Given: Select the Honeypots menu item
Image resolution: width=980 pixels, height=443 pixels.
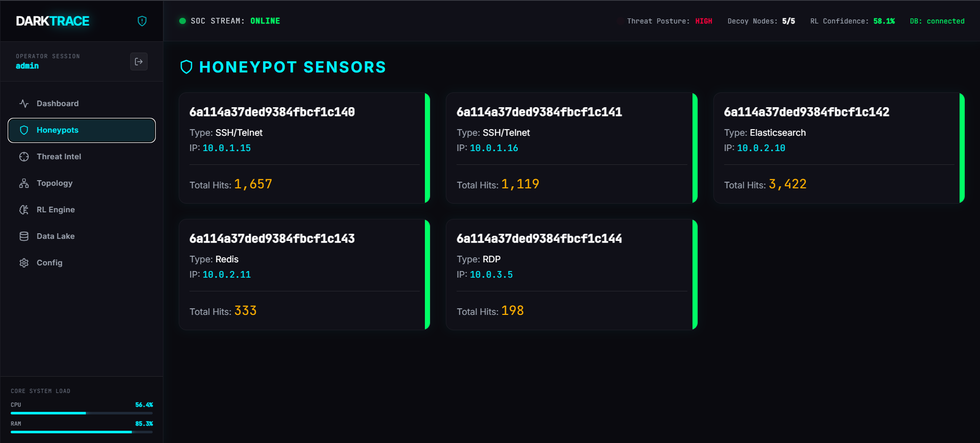Looking at the screenshot, I should 82,130.
